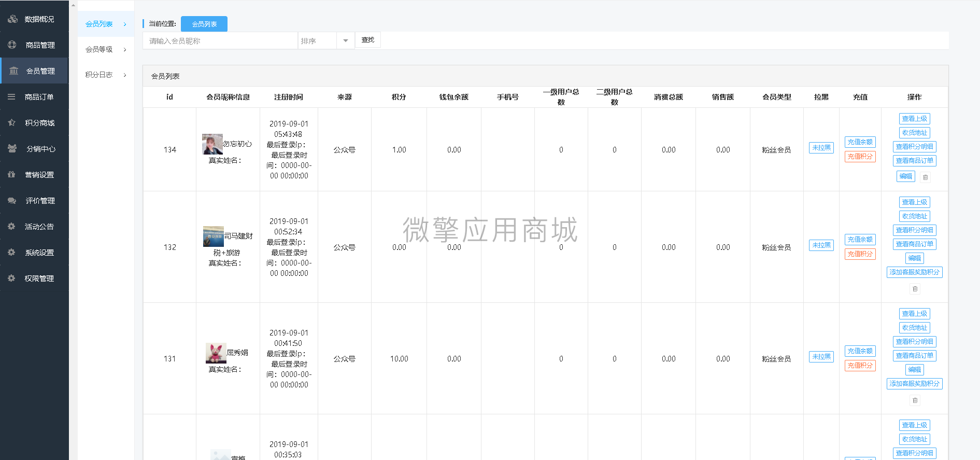The image size is (980, 460).
Task: Click 查看商品订单 for member 132
Action: [x=915, y=244]
